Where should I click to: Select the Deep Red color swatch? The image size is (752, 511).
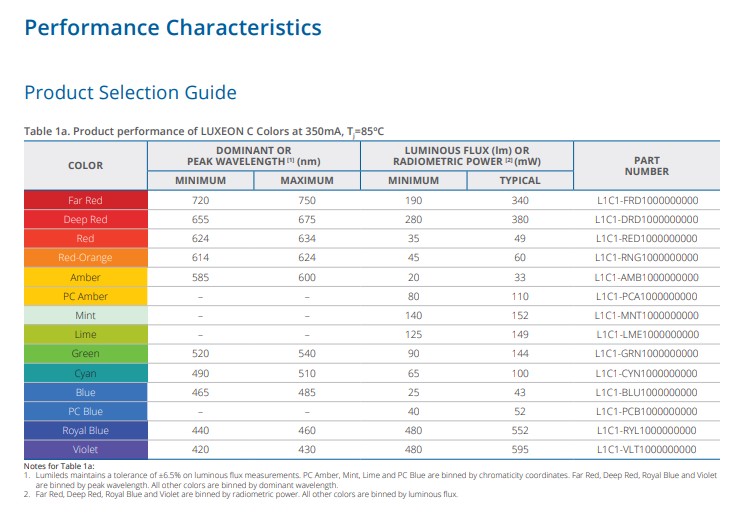click(x=85, y=220)
